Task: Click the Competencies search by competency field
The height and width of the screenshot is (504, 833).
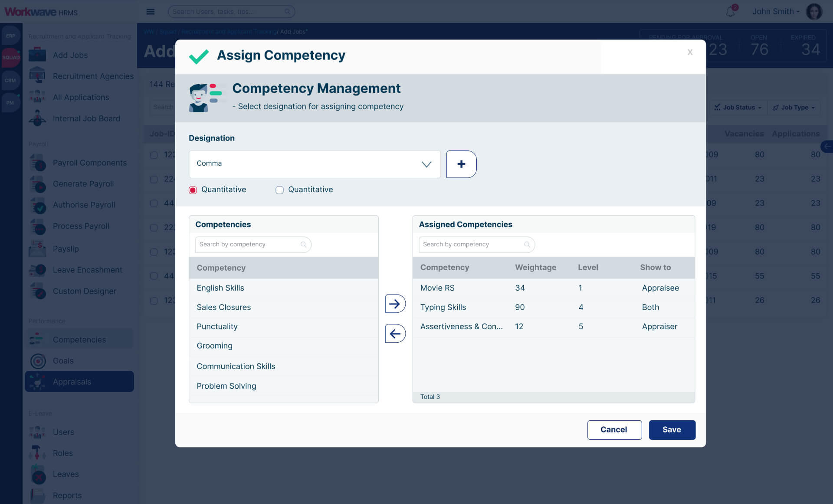Action: 248,245
